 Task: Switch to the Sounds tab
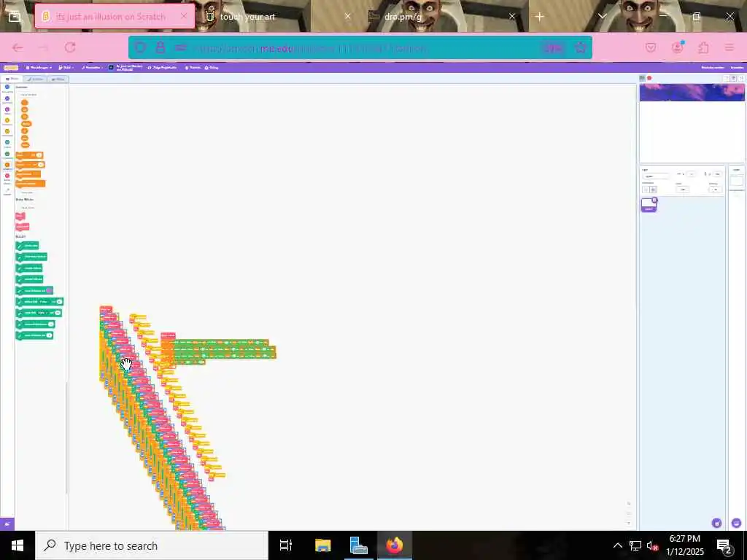pos(58,79)
